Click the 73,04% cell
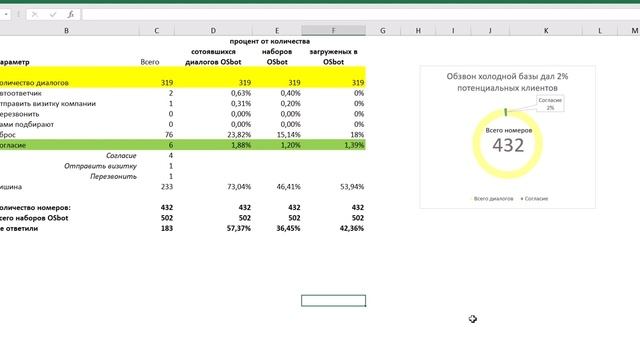 point(239,187)
